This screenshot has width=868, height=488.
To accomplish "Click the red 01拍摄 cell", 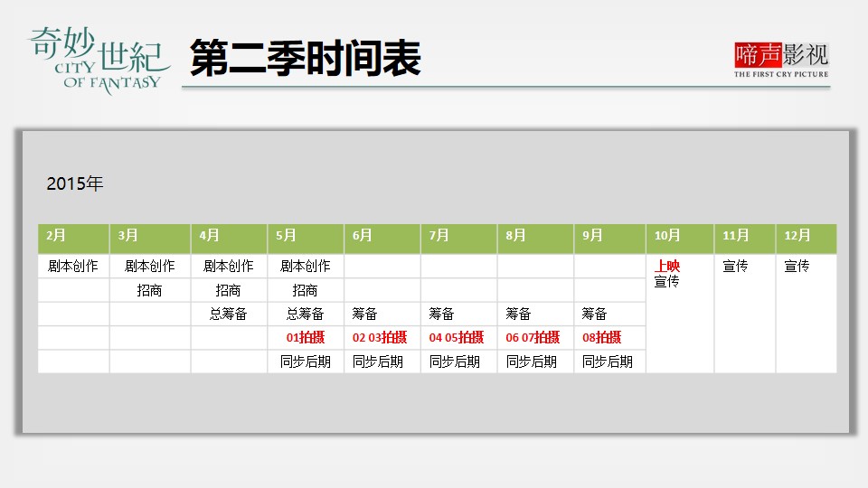I will pos(306,337).
